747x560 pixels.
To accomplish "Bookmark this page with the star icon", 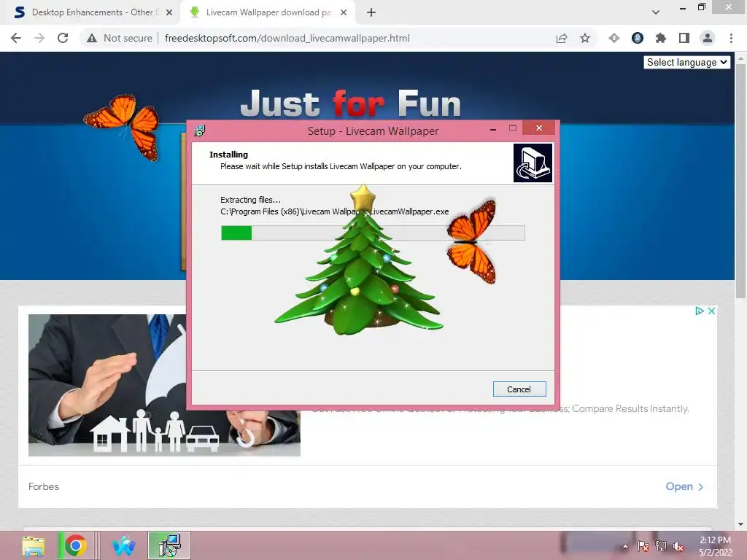I will (585, 38).
